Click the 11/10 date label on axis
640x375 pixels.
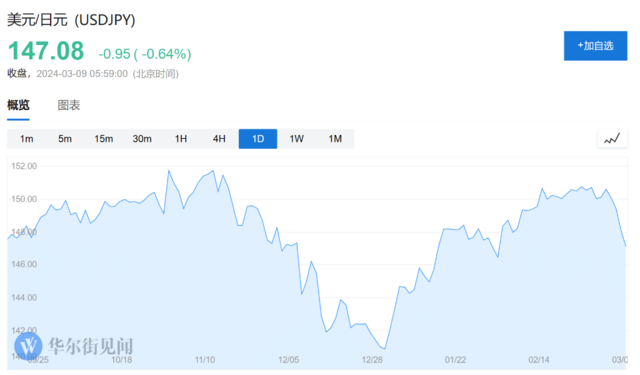[205, 360]
